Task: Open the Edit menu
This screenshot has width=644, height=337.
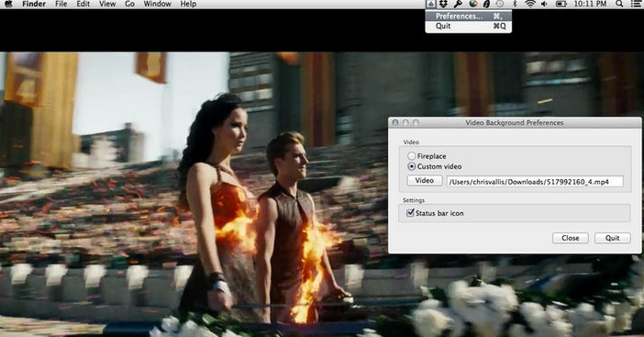Action: pyautogui.click(x=83, y=4)
